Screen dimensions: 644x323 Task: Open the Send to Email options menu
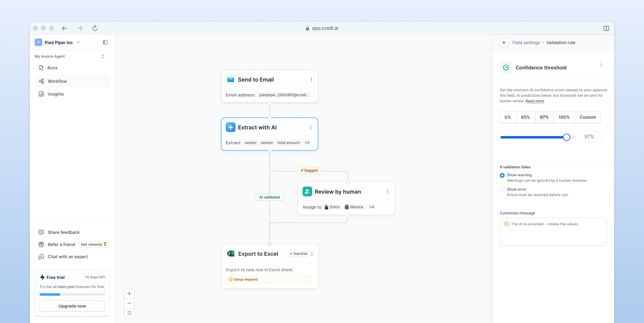[x=311, y=80]
